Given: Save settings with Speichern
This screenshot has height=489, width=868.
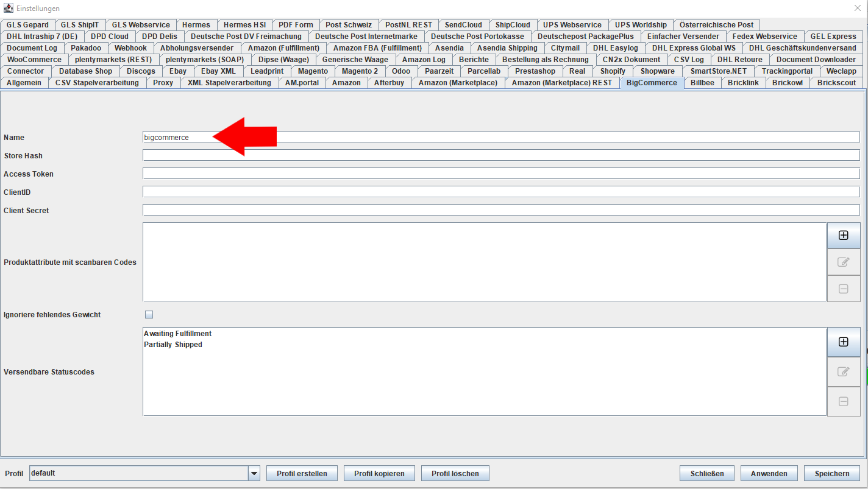Looking at the screenshot, I should (x=832, y=473).
